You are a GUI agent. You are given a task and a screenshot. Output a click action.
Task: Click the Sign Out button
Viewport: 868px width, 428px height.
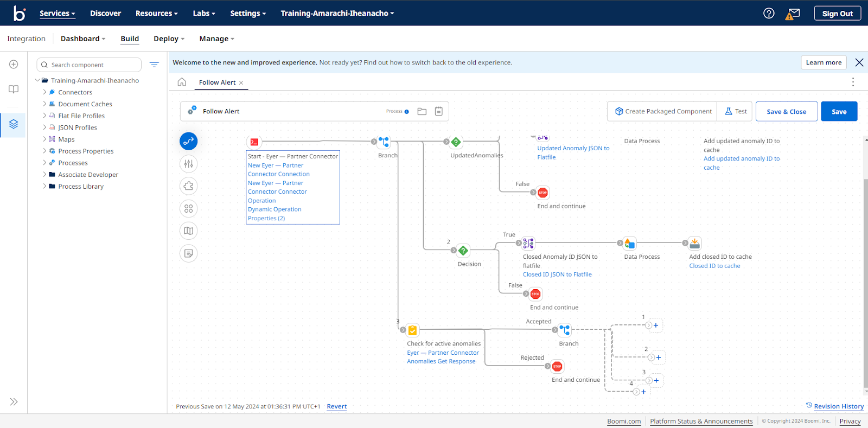[838, 14]
